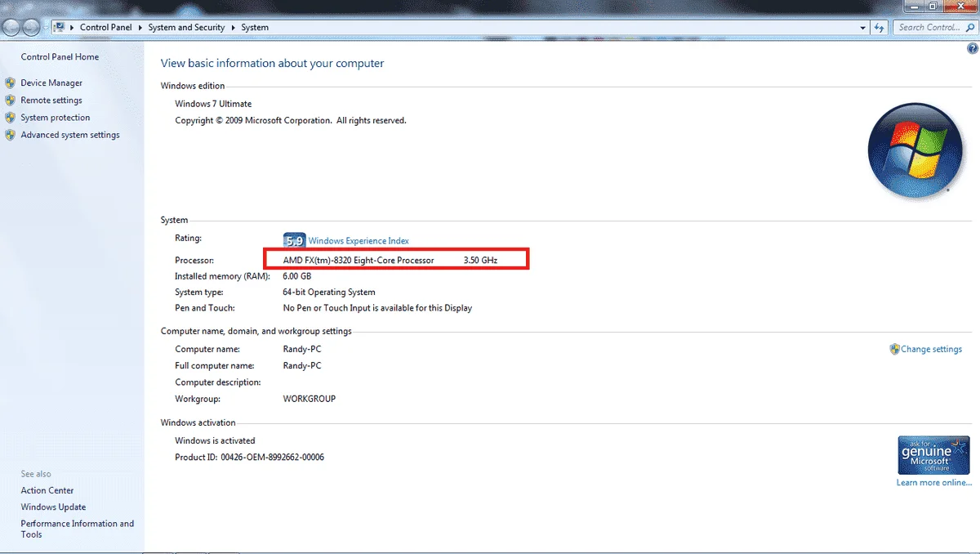Click the shield icon beside Change settings

pyautogui.click(x=894, y=349)
